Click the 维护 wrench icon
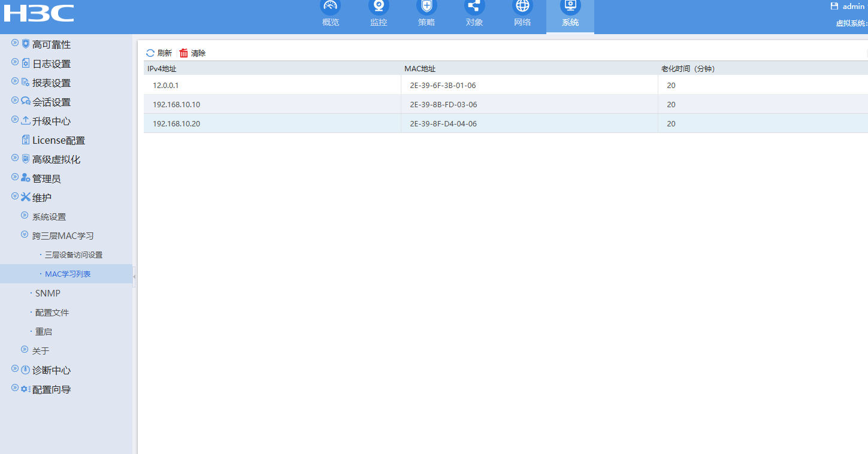The width and height of the screenshot is (868, 454). click(26, 197)
